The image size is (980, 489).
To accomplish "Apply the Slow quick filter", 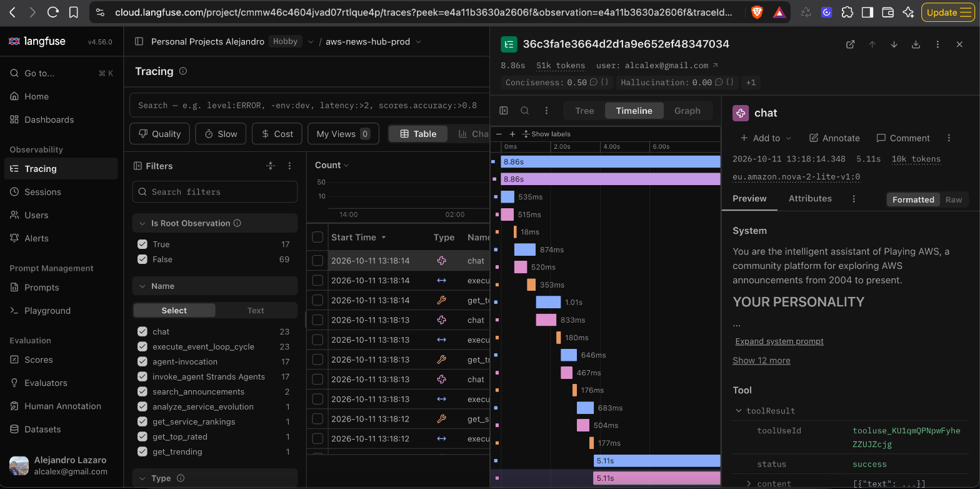I will (x=221, y=134).
